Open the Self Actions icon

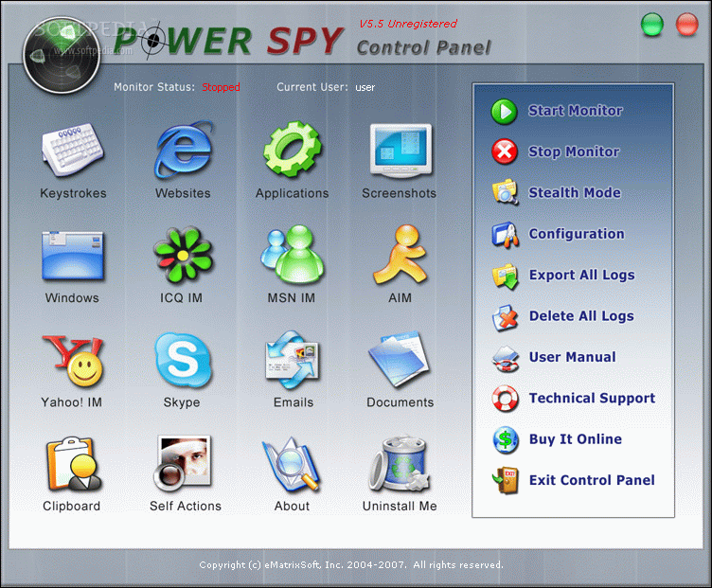183,463
